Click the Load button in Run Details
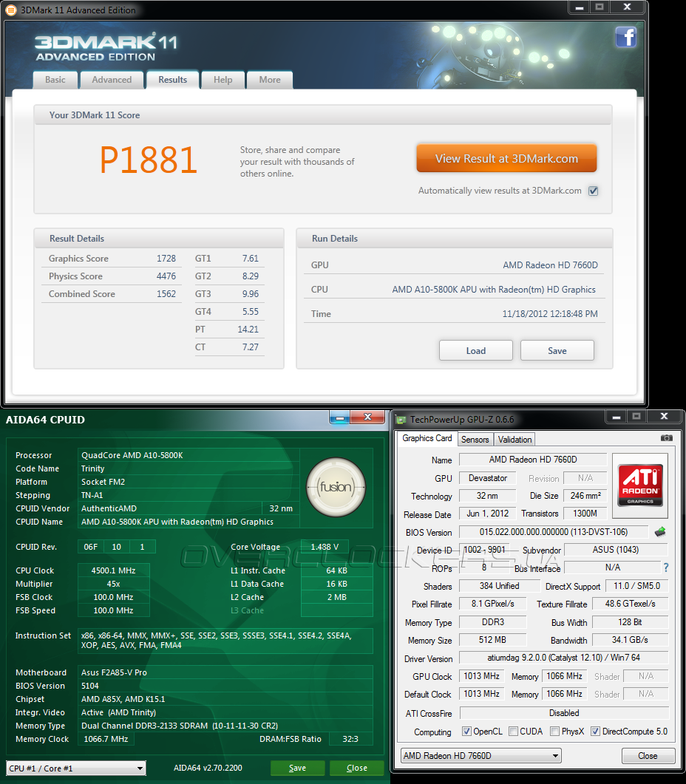686x784 pixels. click(476, 350)
